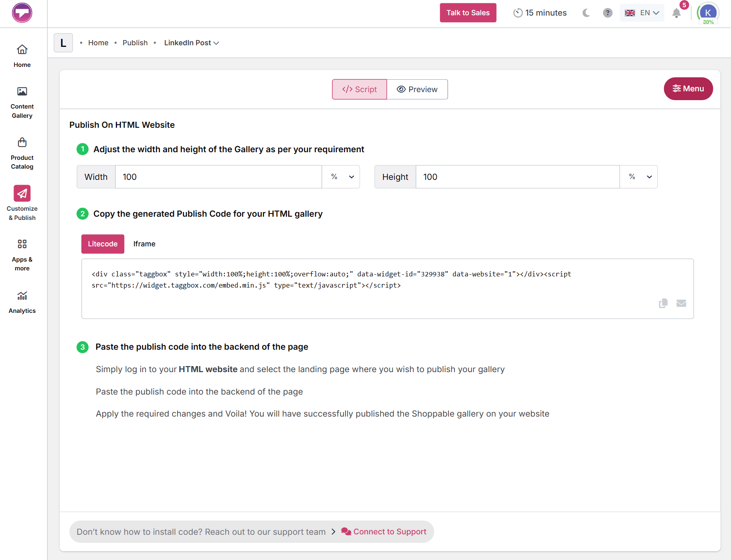Click the Height value field
731x560 pixels.
(518, 177)
